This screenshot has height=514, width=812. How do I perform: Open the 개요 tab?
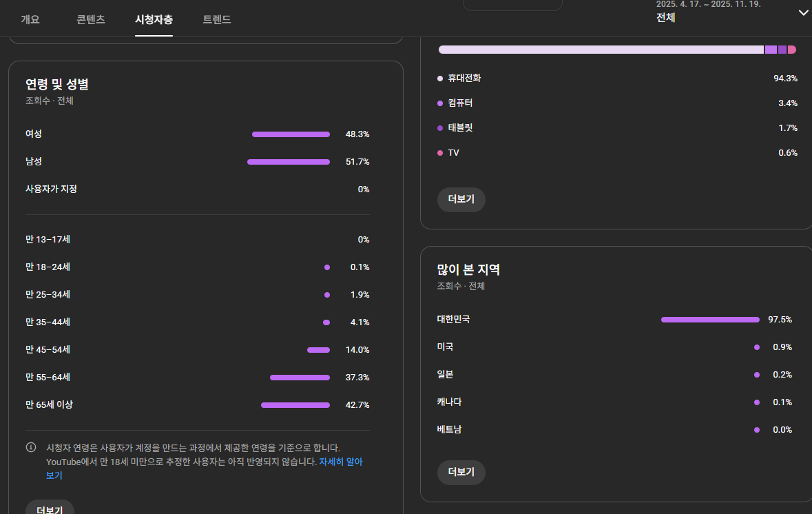(x=30, y=19)
